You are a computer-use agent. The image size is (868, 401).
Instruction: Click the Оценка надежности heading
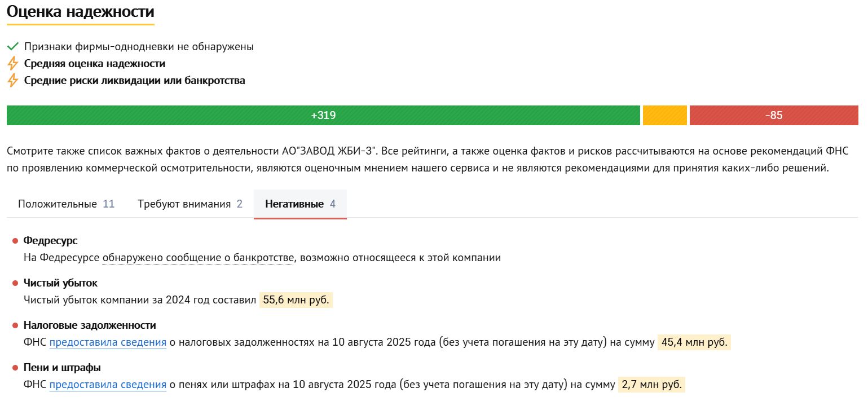coord(80,12)
